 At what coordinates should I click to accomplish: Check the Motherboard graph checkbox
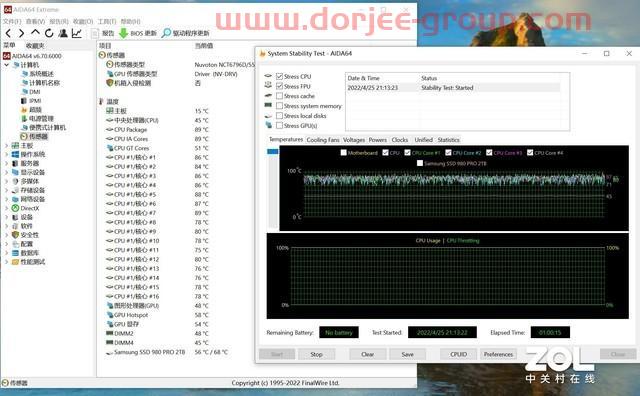point(344,153)
